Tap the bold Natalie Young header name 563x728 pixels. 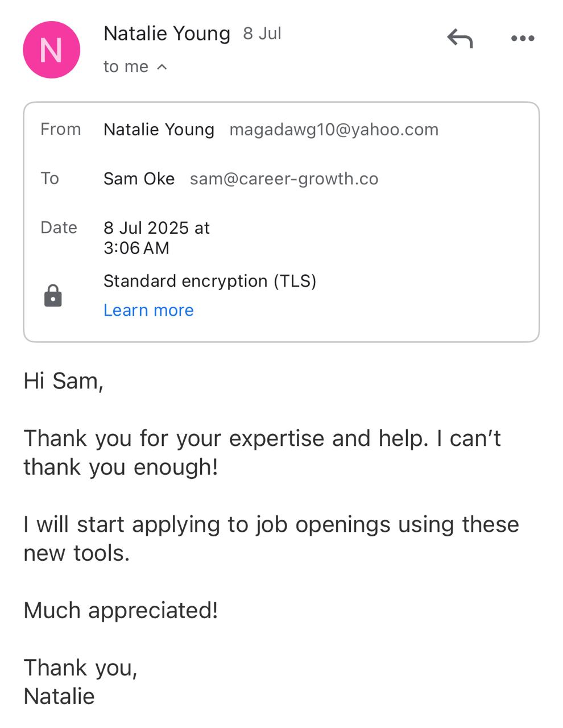[167, 34]
